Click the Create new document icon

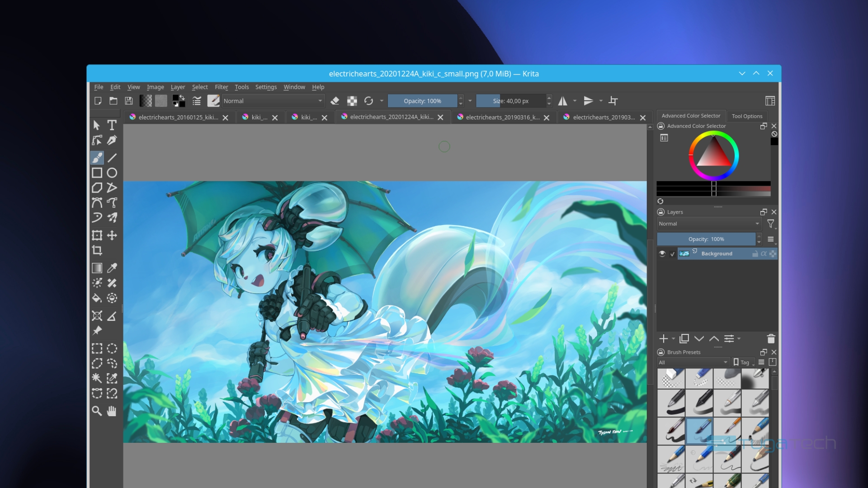coord(98,101)
